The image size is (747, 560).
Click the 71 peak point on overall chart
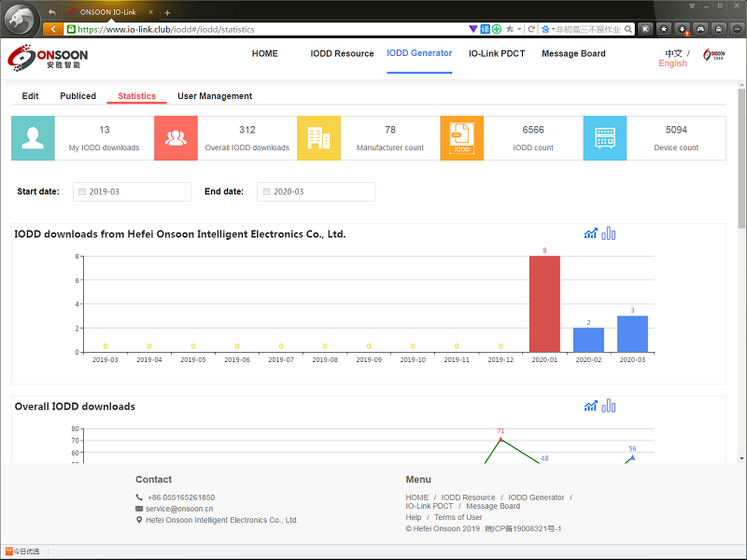coord(500,439)
